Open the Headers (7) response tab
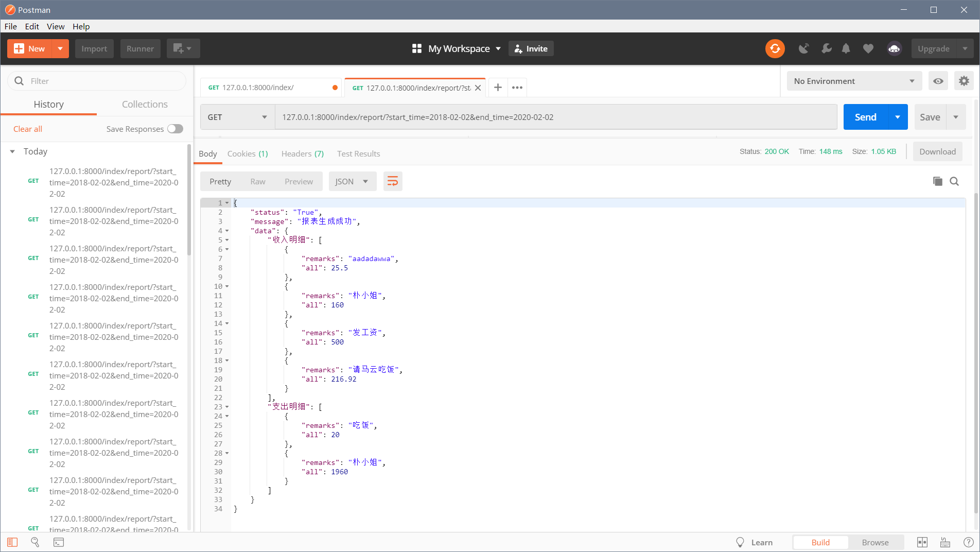 point(303,154)
